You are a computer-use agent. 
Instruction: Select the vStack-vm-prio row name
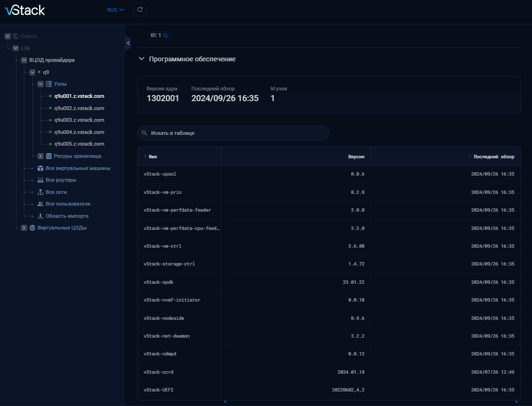163,192
